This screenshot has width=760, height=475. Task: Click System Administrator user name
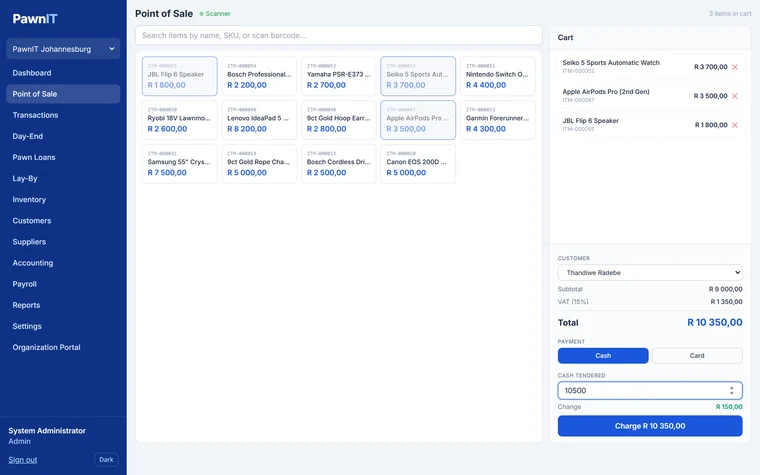click(x=47, y=430)
